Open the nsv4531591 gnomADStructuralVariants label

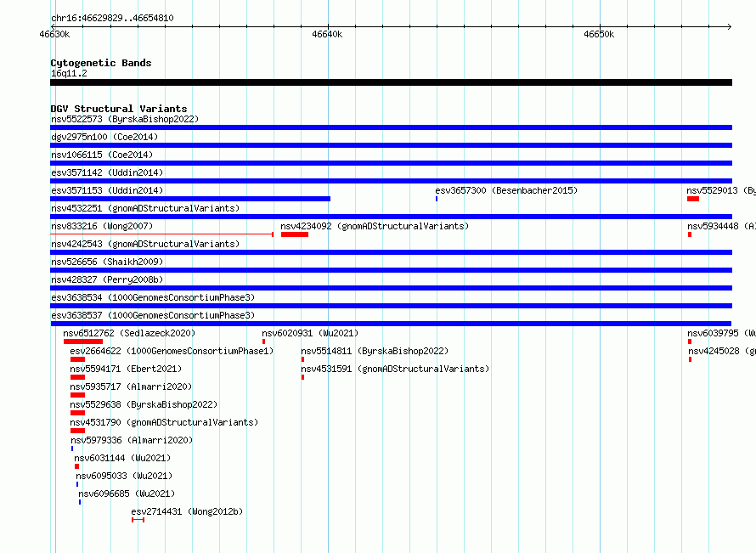(x=395, y=369)
